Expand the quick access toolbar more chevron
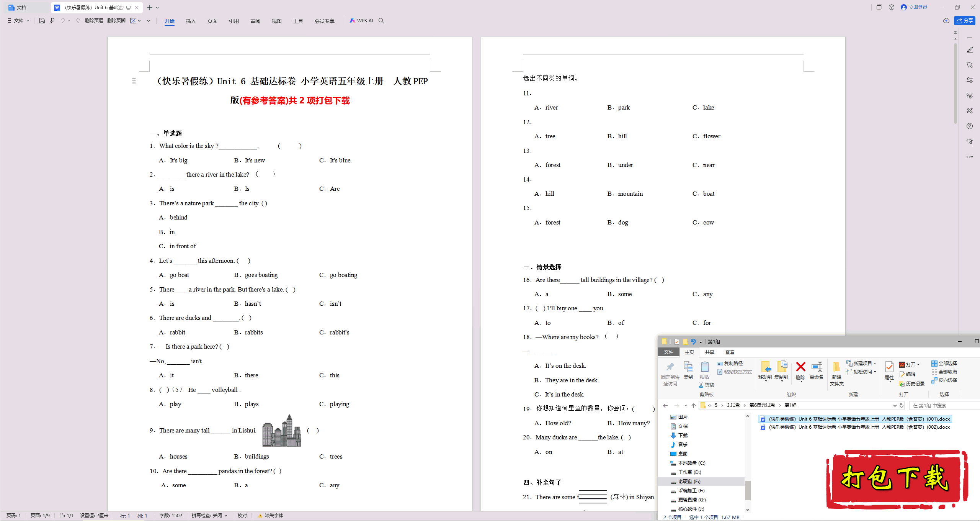The width and height of the screenshot is (980, 521). tap(149, 21)
